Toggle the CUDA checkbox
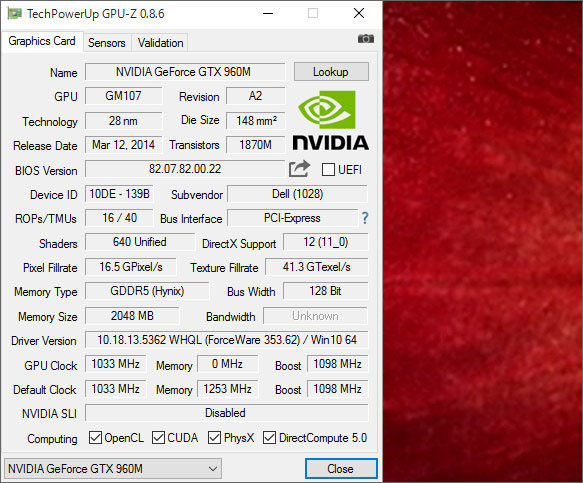The height and width of the screenshot is (483, 583). pos(158,438)
